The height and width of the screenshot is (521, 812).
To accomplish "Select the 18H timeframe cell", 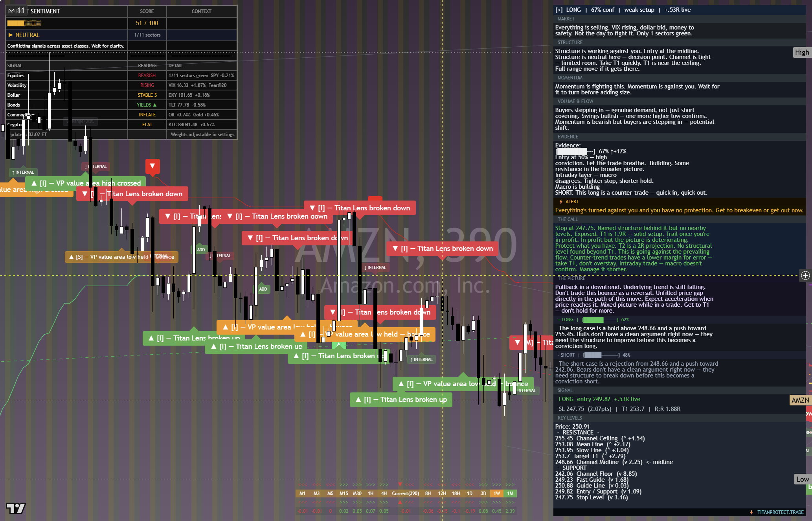I will (x=456, y=493).
